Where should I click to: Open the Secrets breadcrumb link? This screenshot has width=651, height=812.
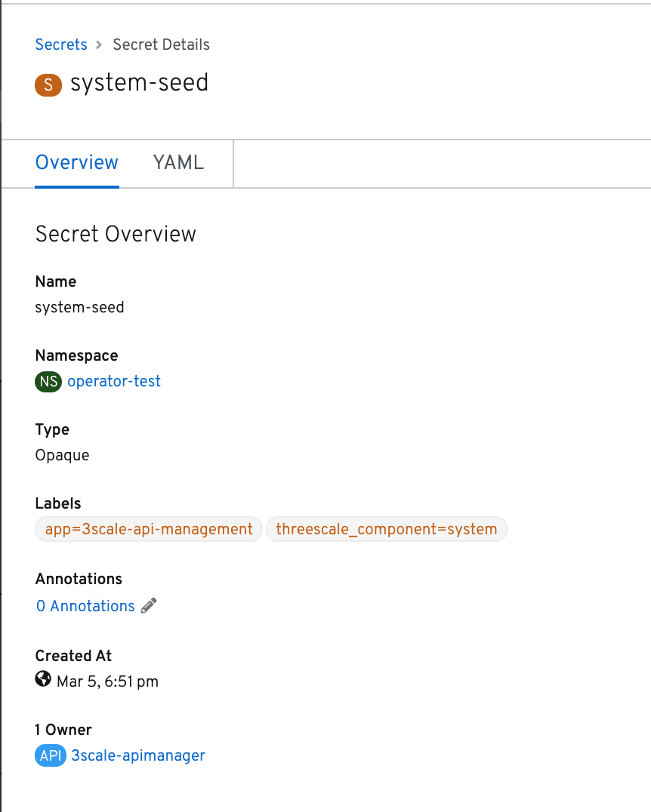pyautogui.click(x=61, y=45)
